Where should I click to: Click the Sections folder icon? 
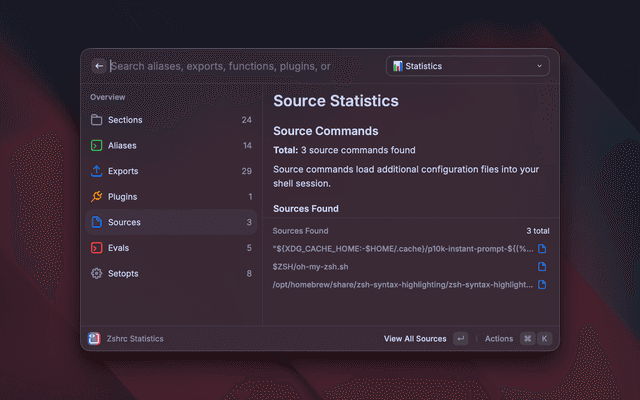pos(97,120)
